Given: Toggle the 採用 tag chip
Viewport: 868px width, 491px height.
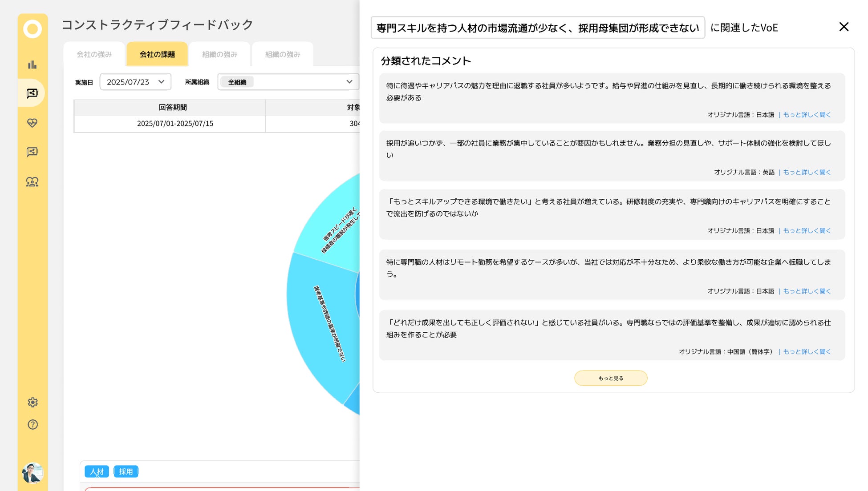Looking at the screenshot, I should point(126,471).
